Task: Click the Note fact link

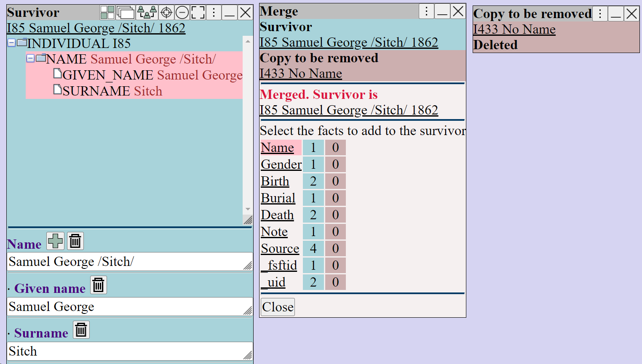Action: 274,232
